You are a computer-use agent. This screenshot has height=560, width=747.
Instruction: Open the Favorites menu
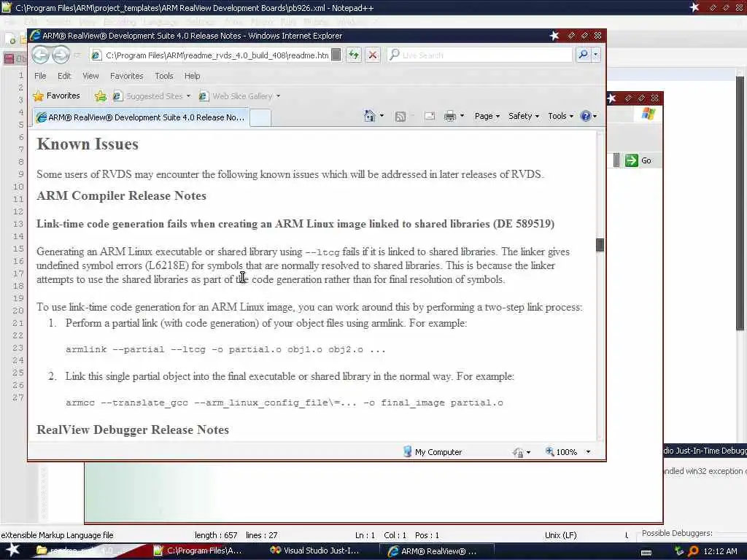pyautogui.click(x=127, y=76)
